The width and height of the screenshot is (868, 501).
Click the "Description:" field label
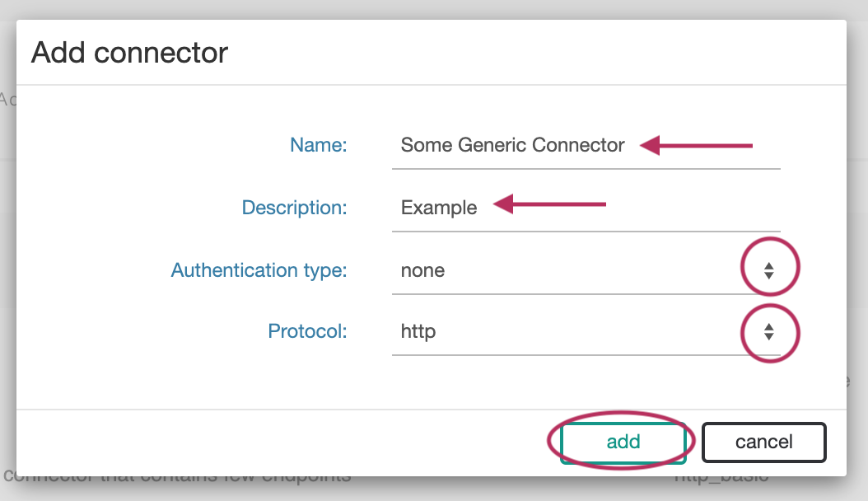coord(294,208)
